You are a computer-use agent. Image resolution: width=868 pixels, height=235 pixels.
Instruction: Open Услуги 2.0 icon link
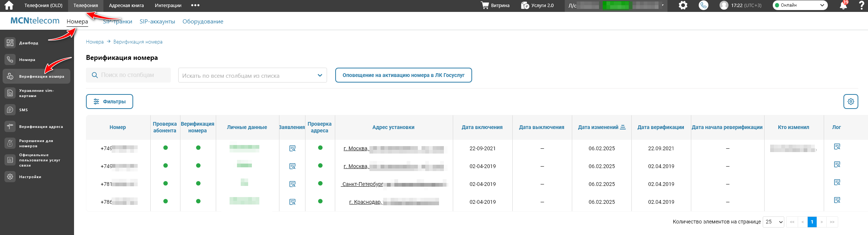pos(537,6)
